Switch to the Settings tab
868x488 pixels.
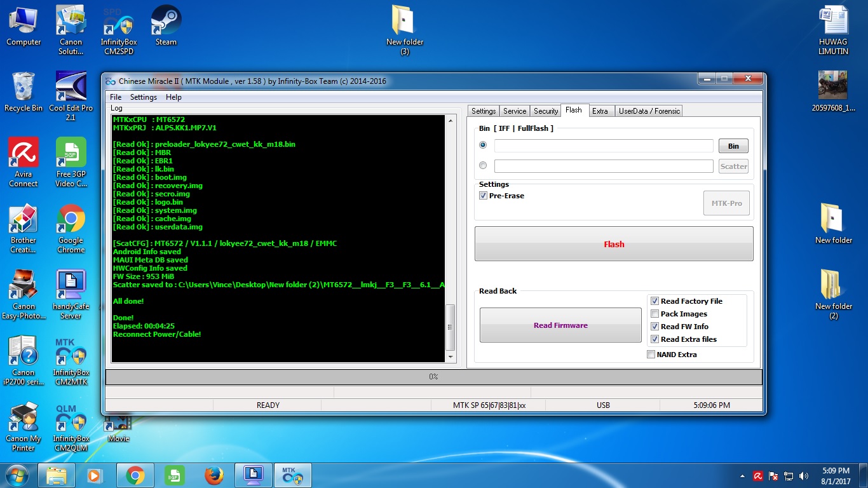click(484, 111)
